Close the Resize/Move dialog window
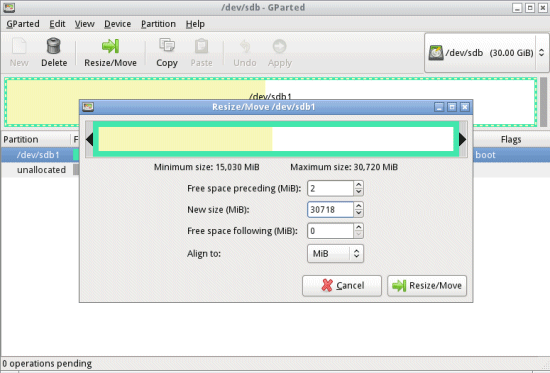This screenshot has height=373, width=550. (x=465, y=107)
